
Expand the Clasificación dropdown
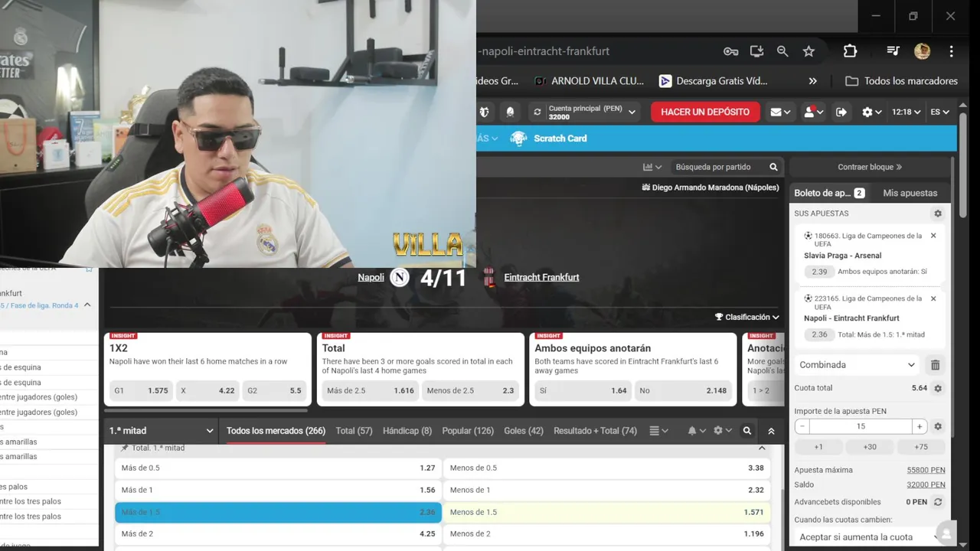pyautogui.click(x=747, y=317)
